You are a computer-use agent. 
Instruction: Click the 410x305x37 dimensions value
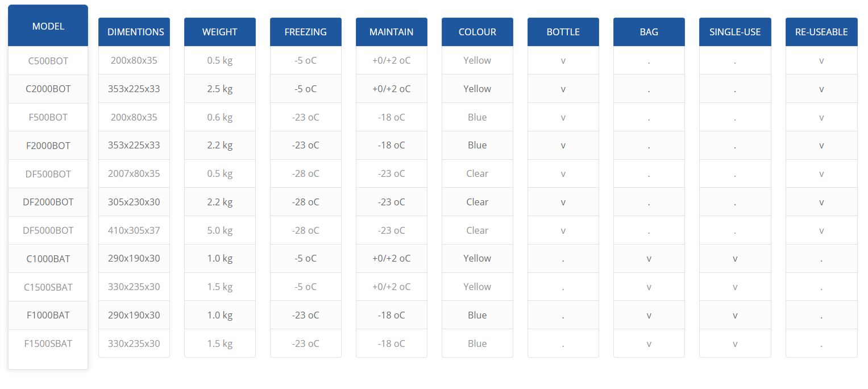pos(134,230)
